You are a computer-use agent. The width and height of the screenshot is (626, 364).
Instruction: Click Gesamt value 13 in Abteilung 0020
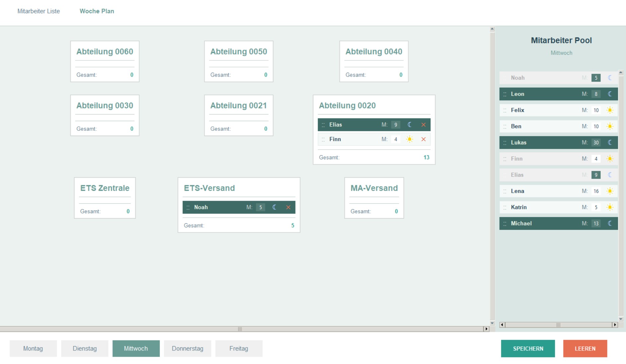(426, 158)
